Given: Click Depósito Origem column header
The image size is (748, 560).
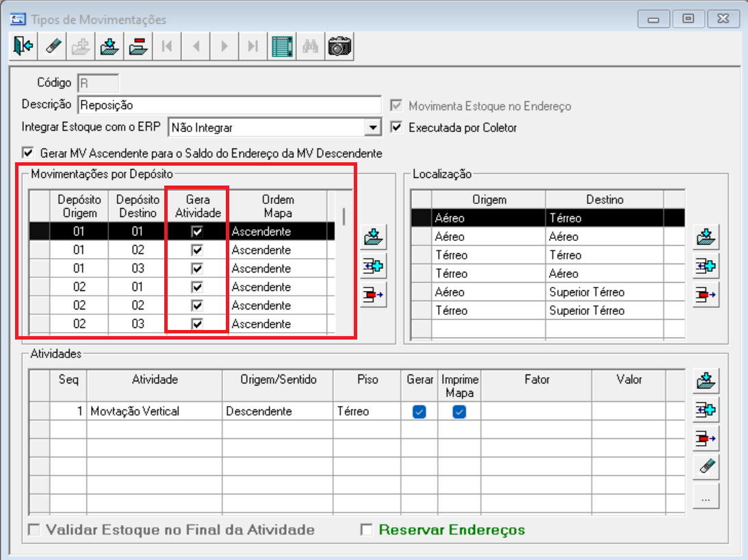Looking at the screenshot, I should click(79, 206).
